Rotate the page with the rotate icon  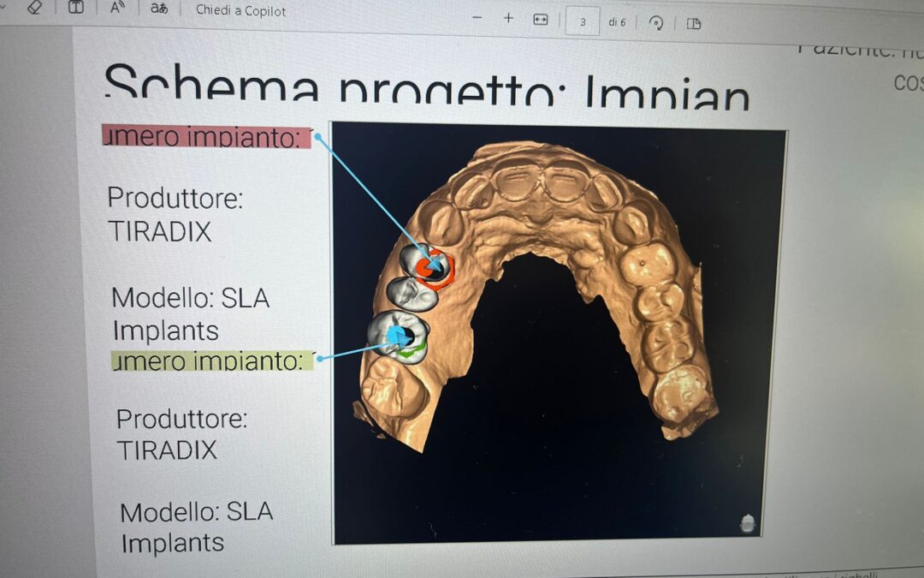click(656, 23)
